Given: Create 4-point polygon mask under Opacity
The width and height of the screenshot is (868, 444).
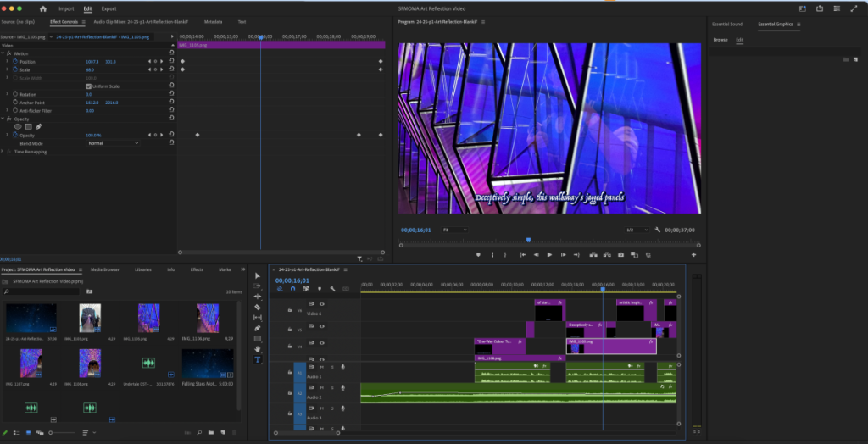Looking at the screenshot, I should click(28, 127).
